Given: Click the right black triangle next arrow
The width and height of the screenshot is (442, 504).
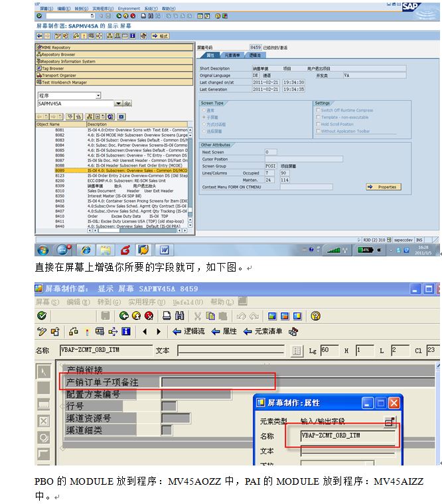Looking at the screenshot, I should pos(159,331).
